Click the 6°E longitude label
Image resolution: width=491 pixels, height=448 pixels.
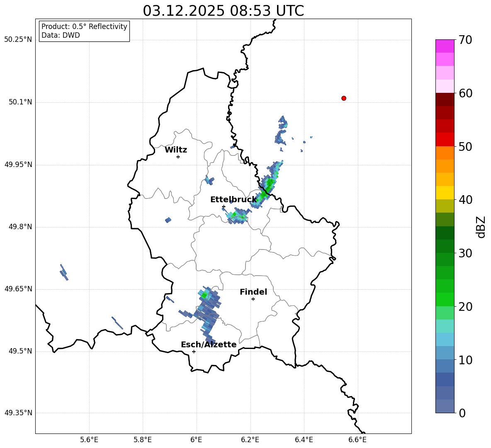coord(196,440)
